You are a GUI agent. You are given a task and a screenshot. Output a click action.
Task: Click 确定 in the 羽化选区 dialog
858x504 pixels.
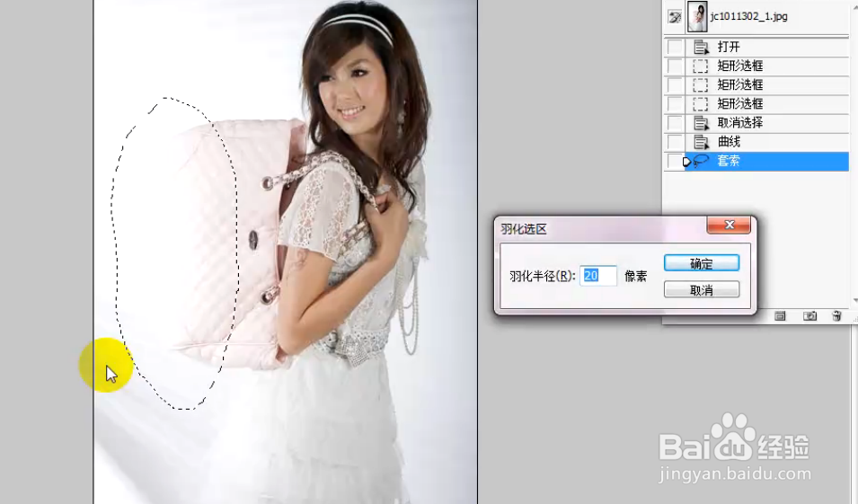[x=702, y=263]
